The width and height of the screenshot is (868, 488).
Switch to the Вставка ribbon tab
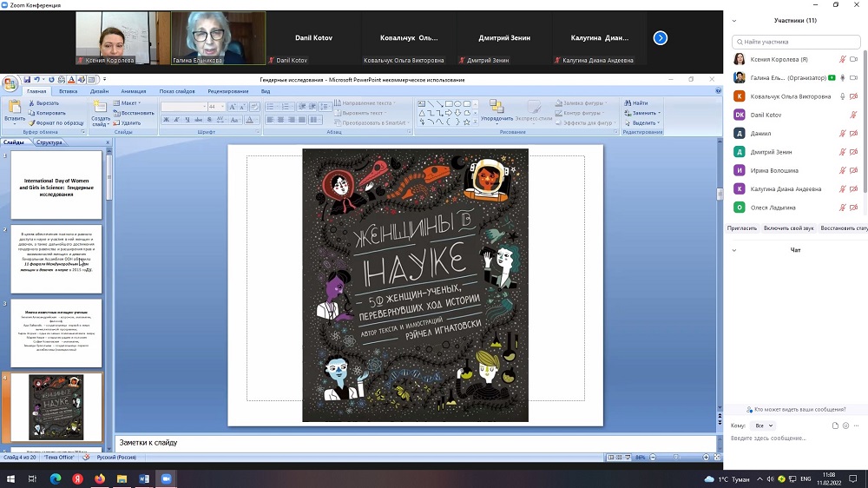click(x=68, y=90)
